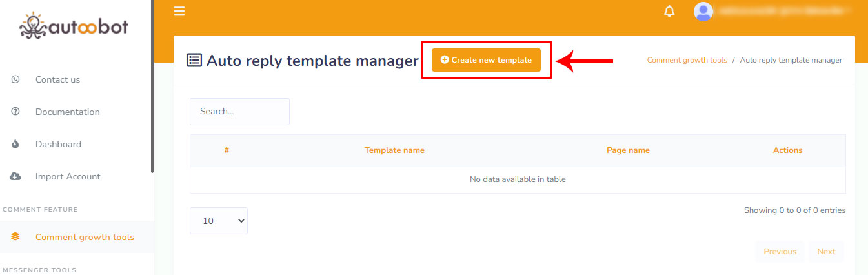Sort by Page name column header
The height and width of the screenshot is (275, 868).
point(628,150)
